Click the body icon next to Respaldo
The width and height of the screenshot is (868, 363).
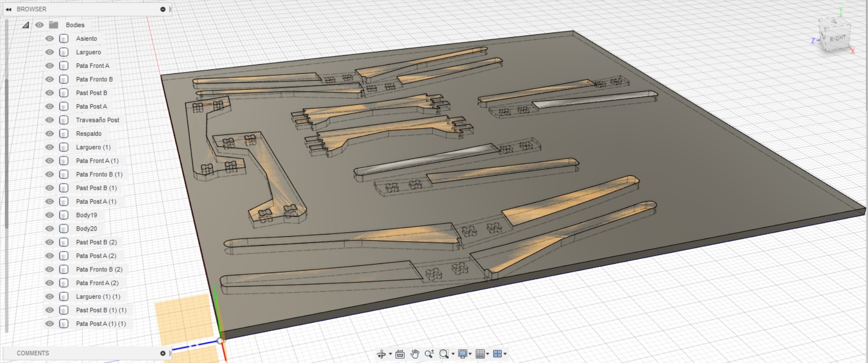[64, 134]
